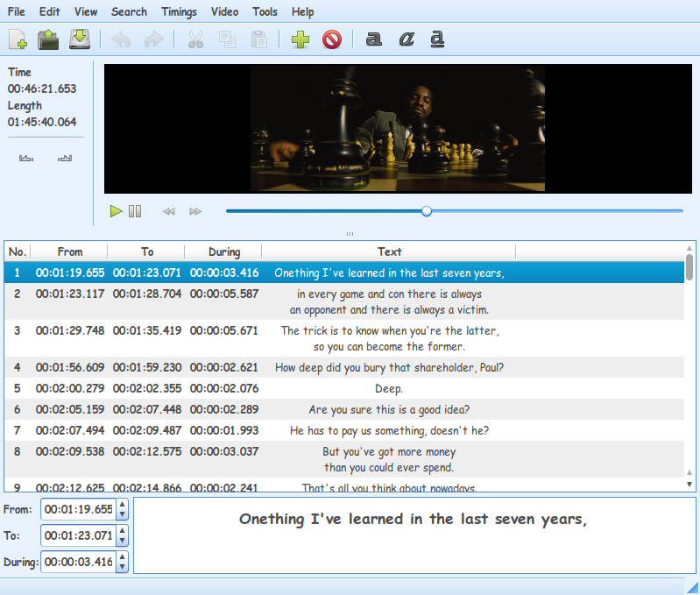This screenshot has width=700, height=595.
Task: Set subtitle end time from video
Action: tap(65, 158)
